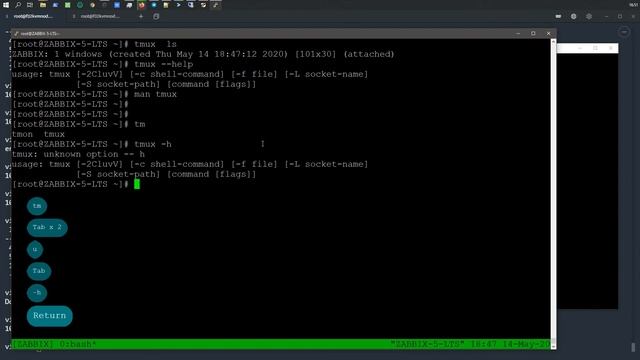Click the icon right of the plus button
This screenshot has height=360, width=640.
tap(156, 16)
